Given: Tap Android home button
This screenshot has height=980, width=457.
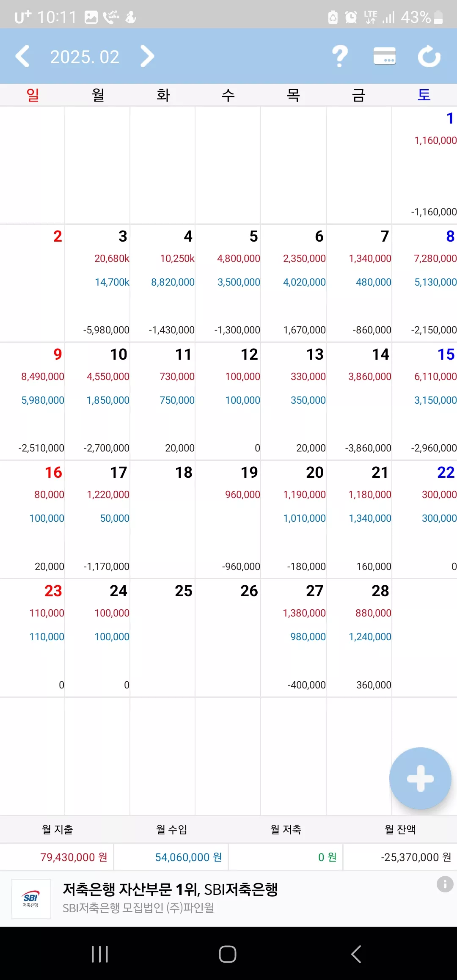Looking at the screenshot, I should tap(228, 954).
